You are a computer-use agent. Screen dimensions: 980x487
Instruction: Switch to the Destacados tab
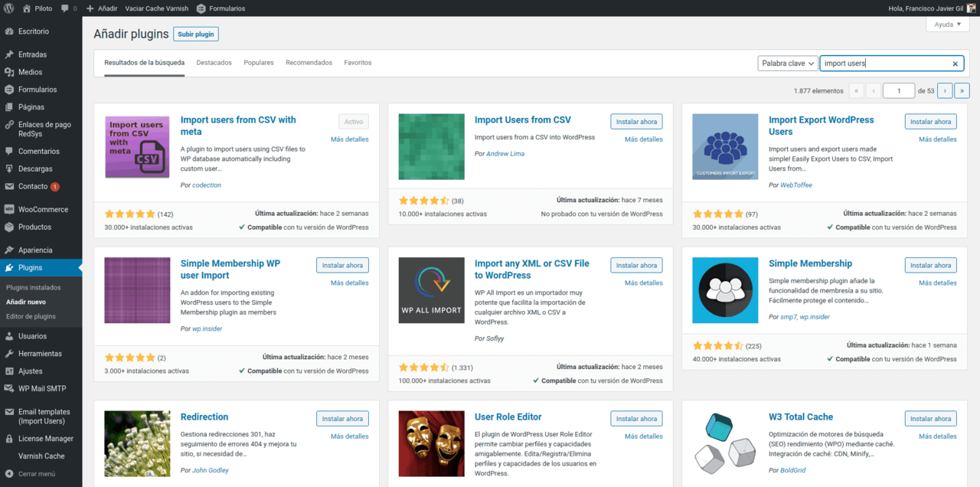(214, 63)
